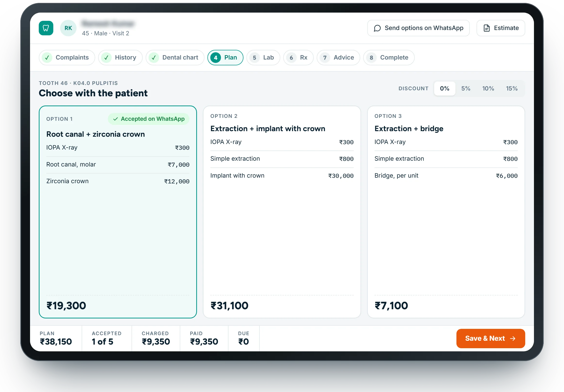The image size is (564, 392).
Task: Click the Accepted on WhatsApp checkmark
Action: click(x=116, y=119)
